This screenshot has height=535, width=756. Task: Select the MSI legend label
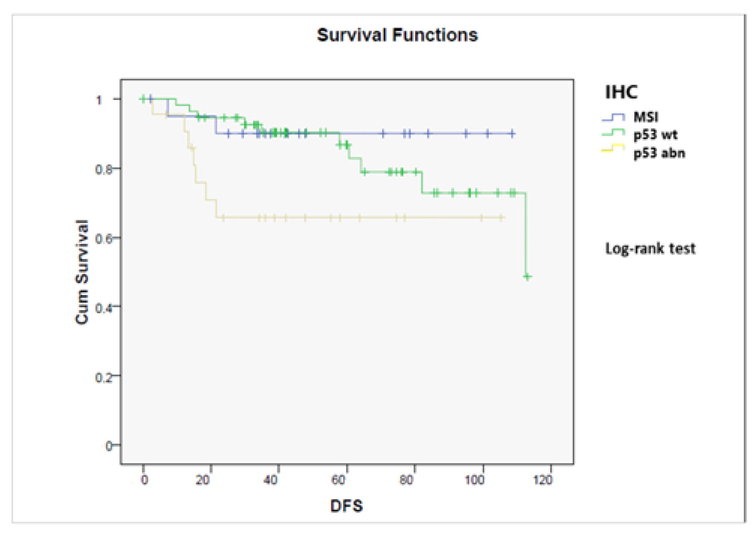pyautogui.click(x=646, y=117)
